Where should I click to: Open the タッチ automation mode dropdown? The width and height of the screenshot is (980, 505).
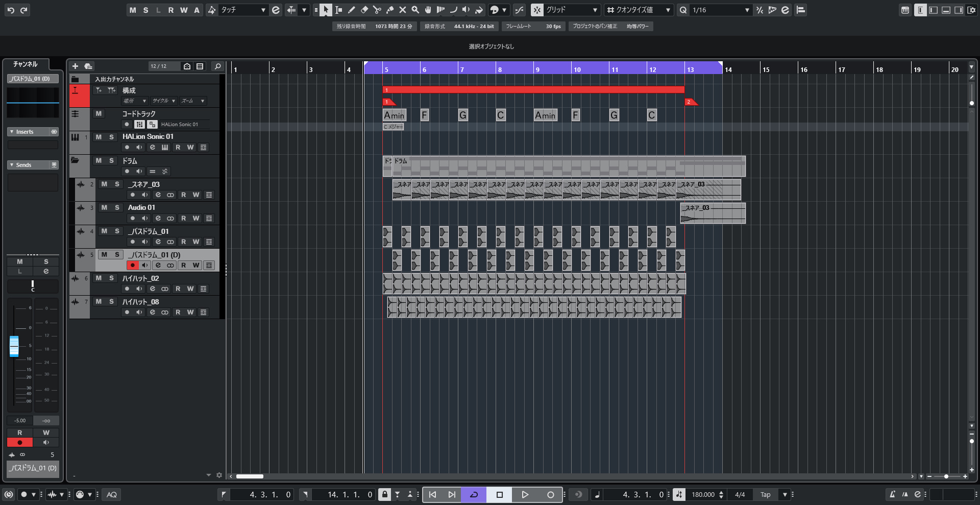click(242, 10)
